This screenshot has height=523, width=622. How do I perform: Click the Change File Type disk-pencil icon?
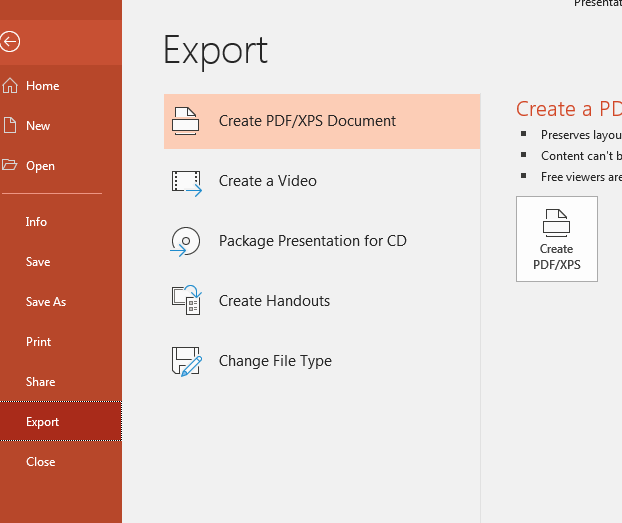pos(186,361)
